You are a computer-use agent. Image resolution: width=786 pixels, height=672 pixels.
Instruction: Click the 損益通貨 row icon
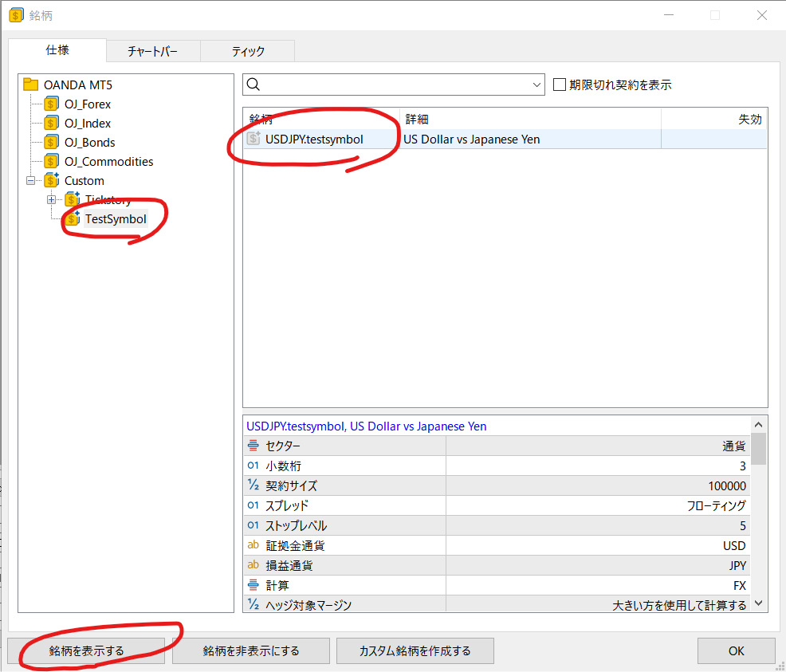click(x=253, y=564)
